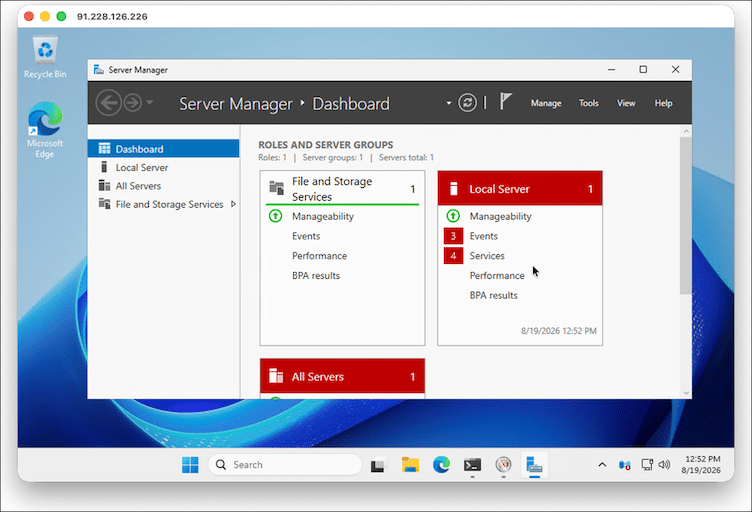752x512 pixels.
Task: Click Events in File and Storage tile
Action: [306, 236]
